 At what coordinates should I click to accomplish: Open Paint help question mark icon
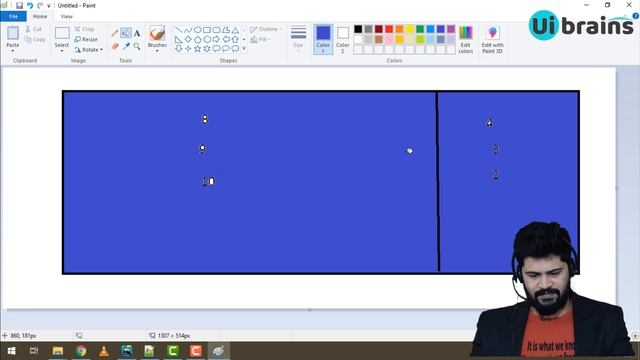click(x=636, y=16)
